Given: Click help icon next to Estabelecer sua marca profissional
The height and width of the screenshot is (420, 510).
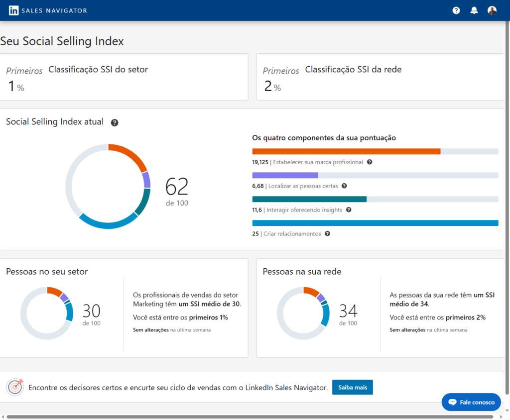Looking at the screenshot, I should [x=370, y=162].
